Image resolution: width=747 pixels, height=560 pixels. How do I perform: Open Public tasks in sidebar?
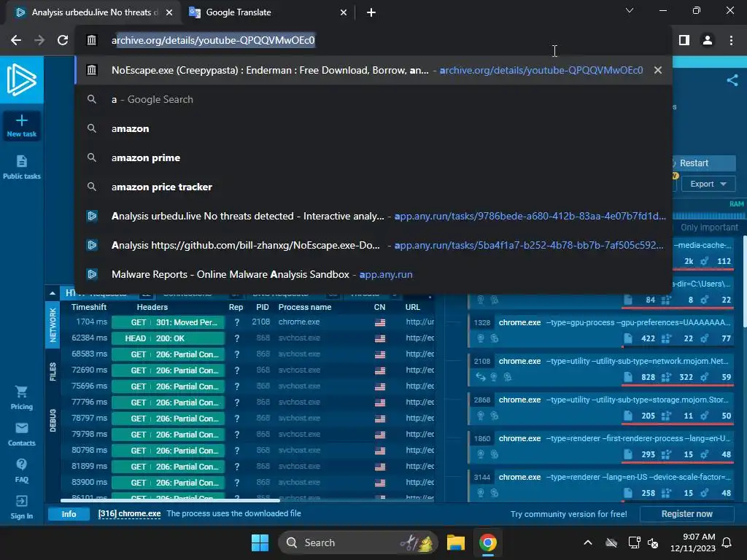point(21,167)
